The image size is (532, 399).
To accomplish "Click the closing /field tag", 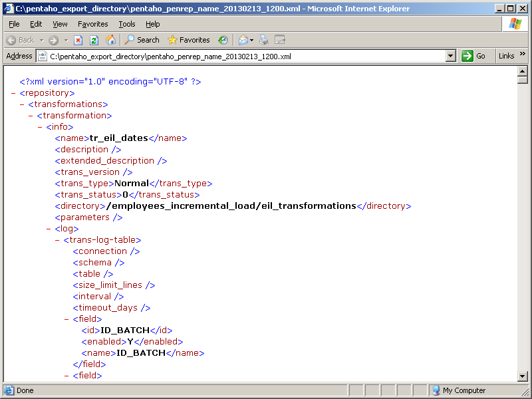I will coord(89,364).
